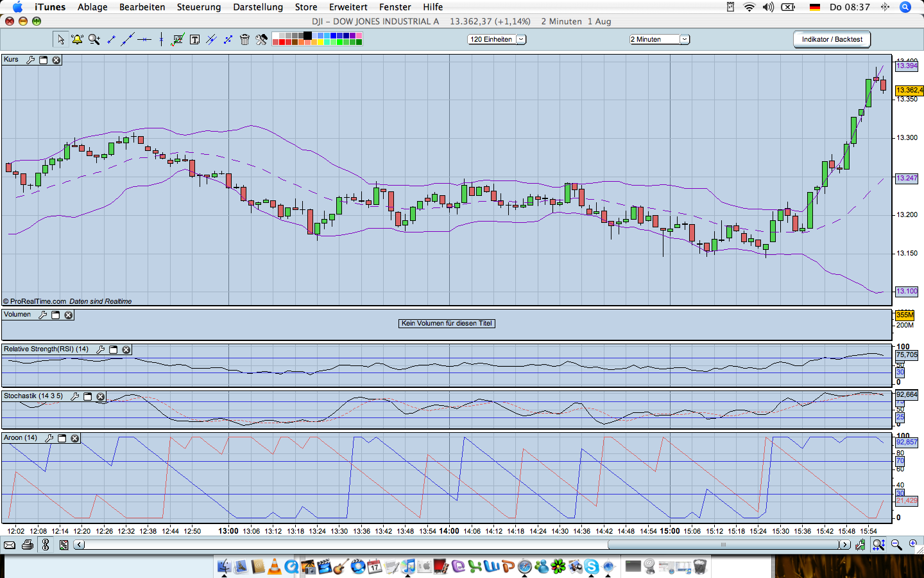Viewport: 924px width, 578px height.
Task: Click the trash can delete tool
Action: click(244, 40)
